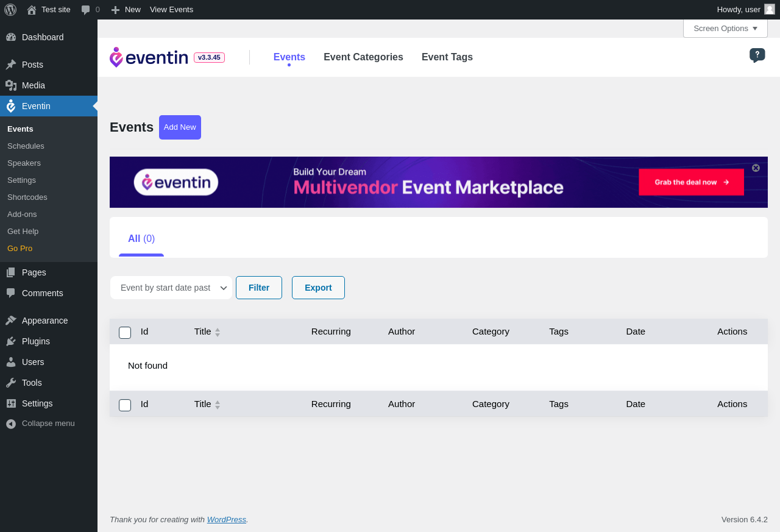
Task: Click the Posts pin icon
Action: (x=11, y=65)
